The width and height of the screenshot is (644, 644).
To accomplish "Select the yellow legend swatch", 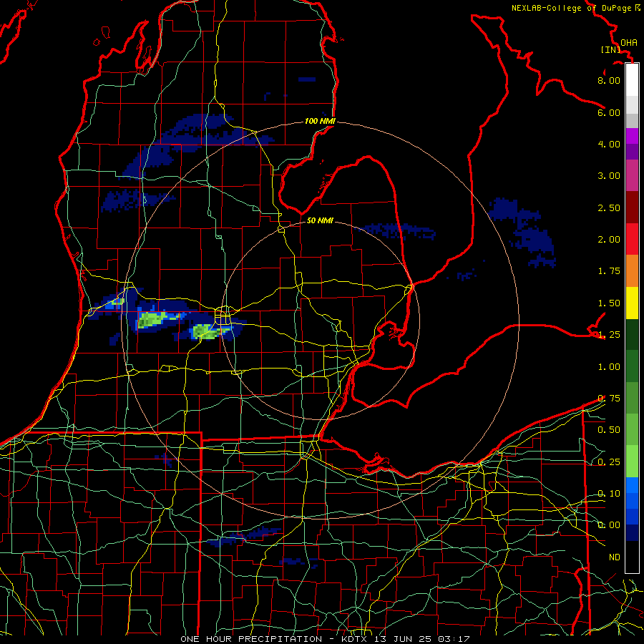I will click(632, 303).
